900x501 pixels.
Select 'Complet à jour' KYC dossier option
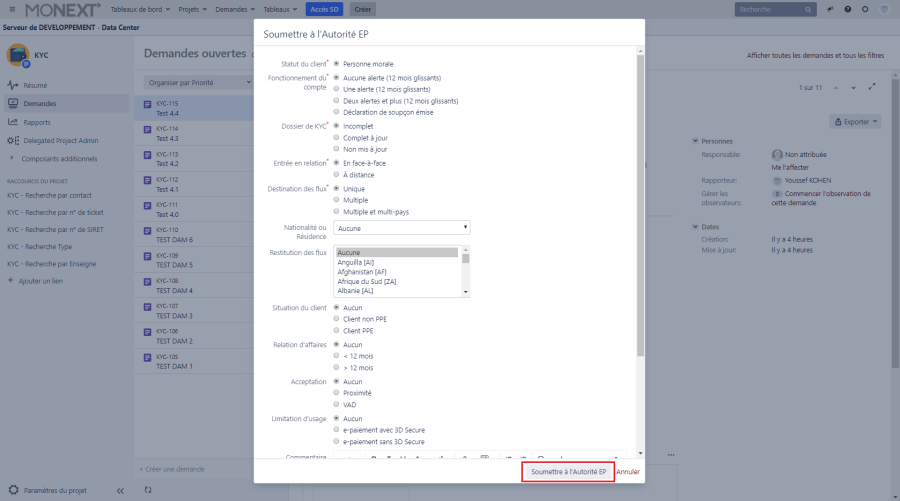pyautogui.click(x=336, y=137)
